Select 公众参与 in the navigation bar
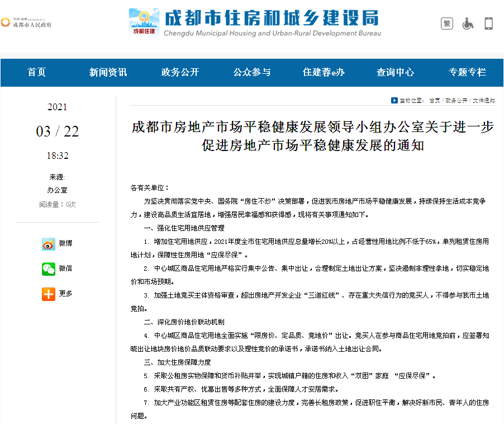The image size is (504, 424). pyautogui.click(x=252, y=72)
